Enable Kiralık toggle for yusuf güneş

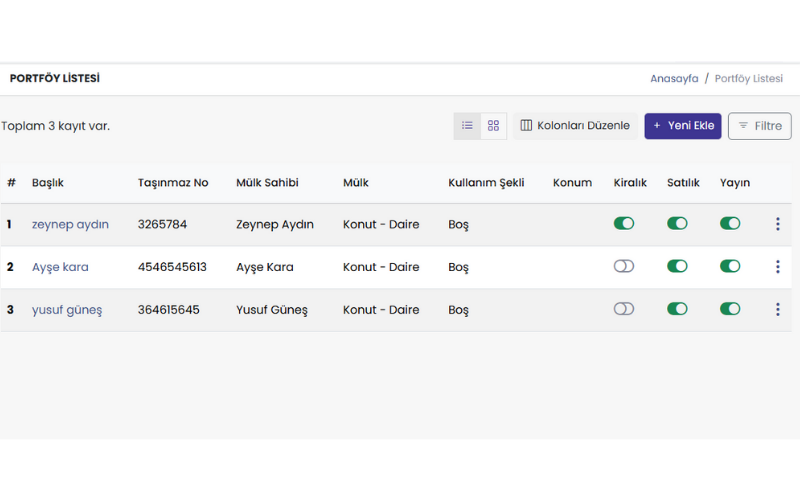624,310
